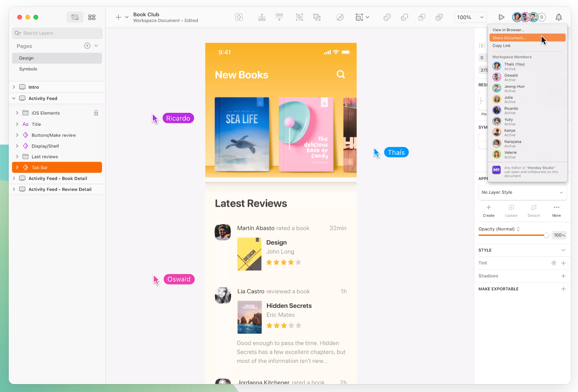Collapse the Pages list chevron
This screenshot has height=392, width=578.
[x=96, y=46]
